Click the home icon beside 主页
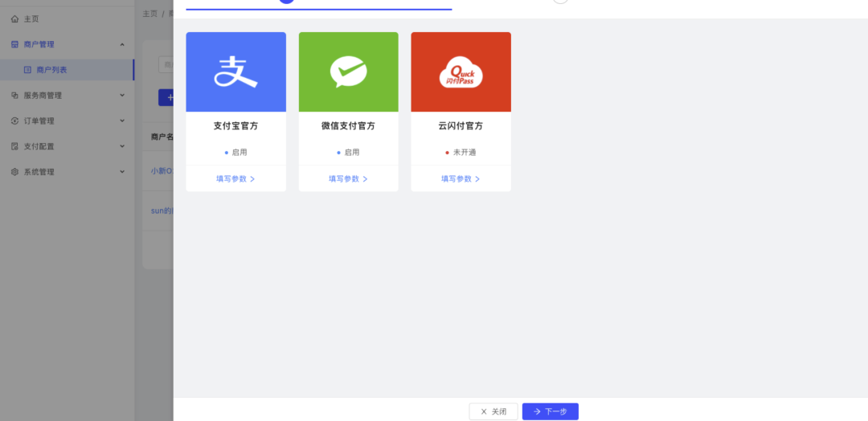868x421 pixels. point(14,18)
